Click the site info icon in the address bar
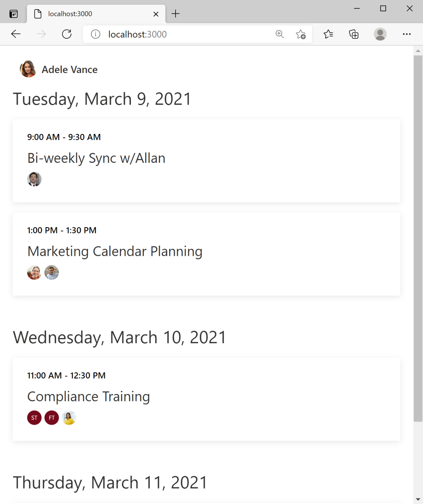The width and height of the screenshot is (423, 504). click(x=95, y=34)
